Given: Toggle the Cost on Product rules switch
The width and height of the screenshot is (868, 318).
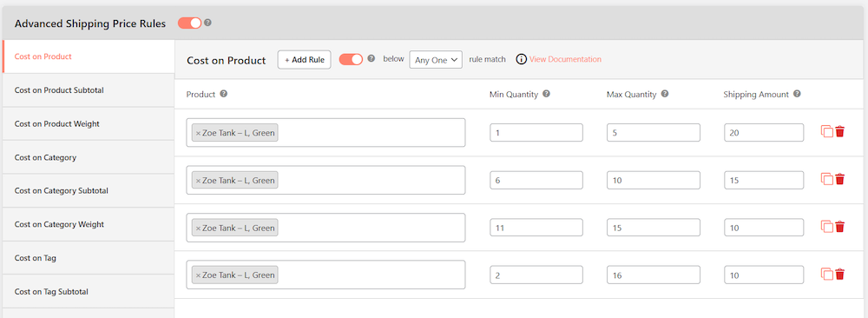Looking at the screenshot, I should (351, 59).
